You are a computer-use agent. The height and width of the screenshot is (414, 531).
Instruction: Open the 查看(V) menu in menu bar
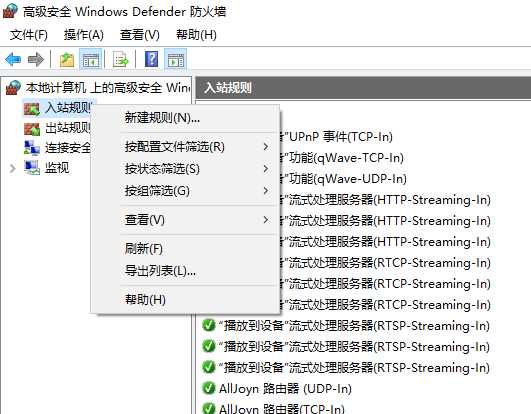click(140, 35)
